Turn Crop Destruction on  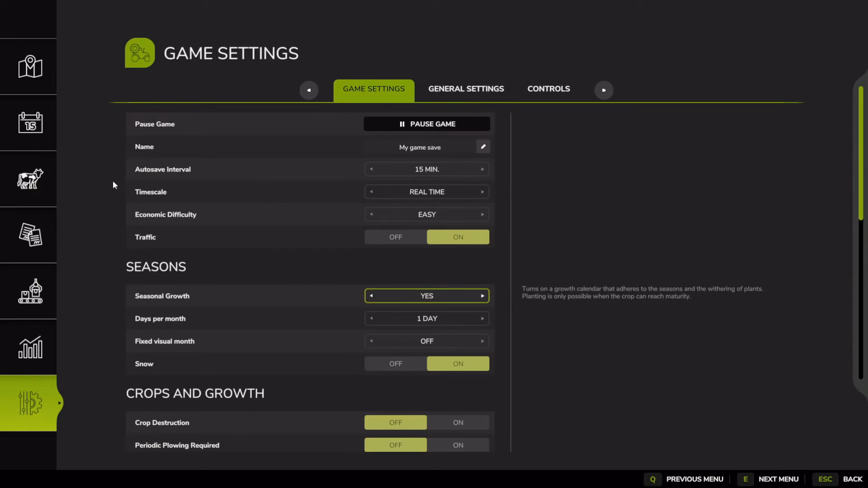[458, 422]
